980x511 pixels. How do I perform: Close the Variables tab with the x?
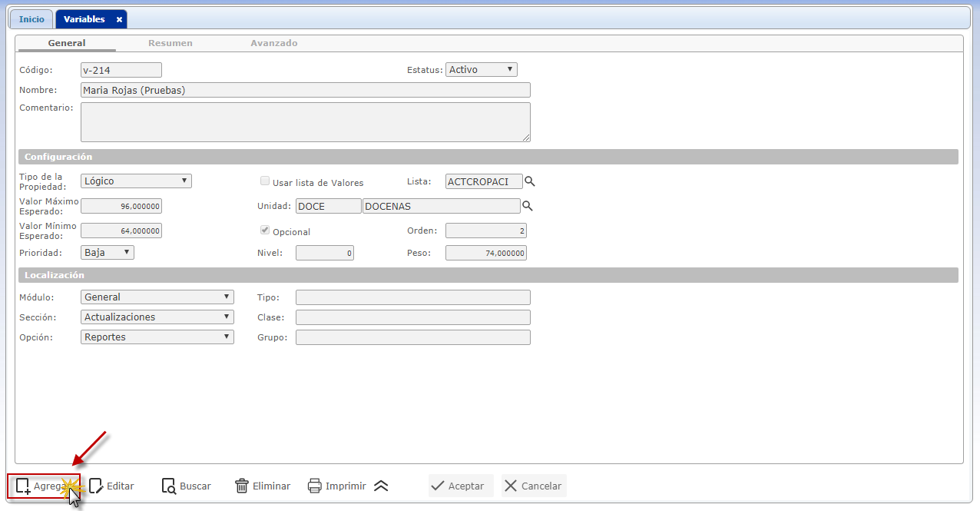point(119,19)
